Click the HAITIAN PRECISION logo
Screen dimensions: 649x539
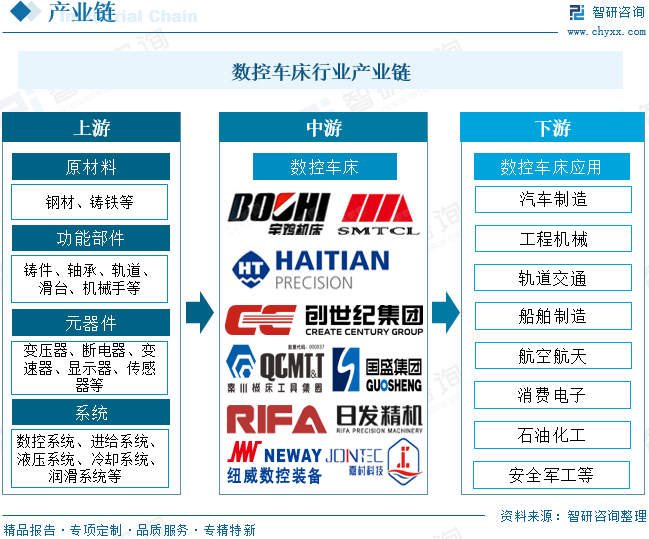click(x=311, y=270)
